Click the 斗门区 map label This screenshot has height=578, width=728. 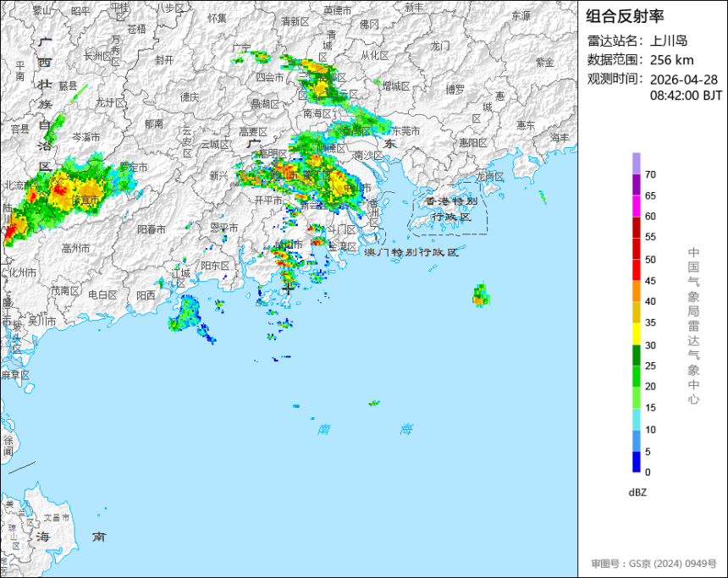(x=342, y=229)
